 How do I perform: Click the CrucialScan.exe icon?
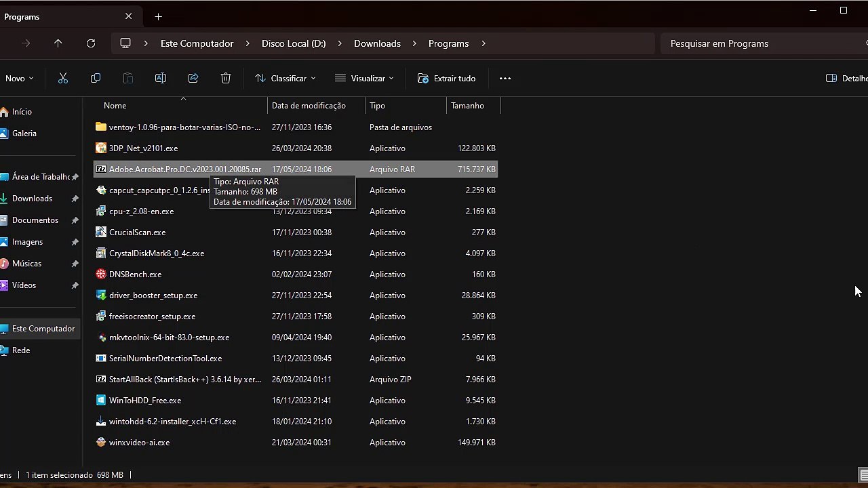101,232
